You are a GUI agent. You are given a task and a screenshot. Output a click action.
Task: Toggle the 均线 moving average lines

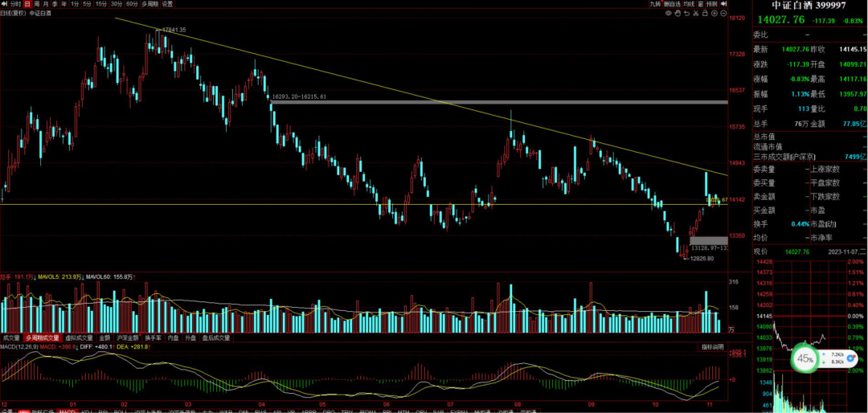[690, 4]
